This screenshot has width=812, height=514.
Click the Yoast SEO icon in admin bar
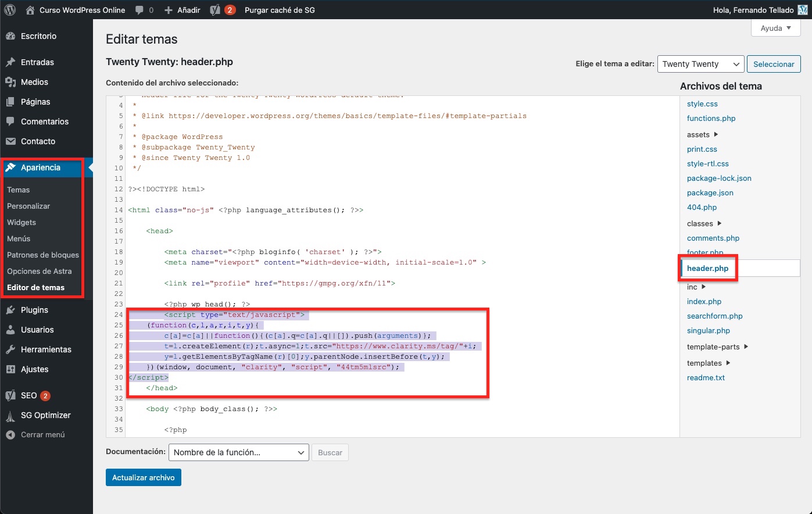(214, 10)
